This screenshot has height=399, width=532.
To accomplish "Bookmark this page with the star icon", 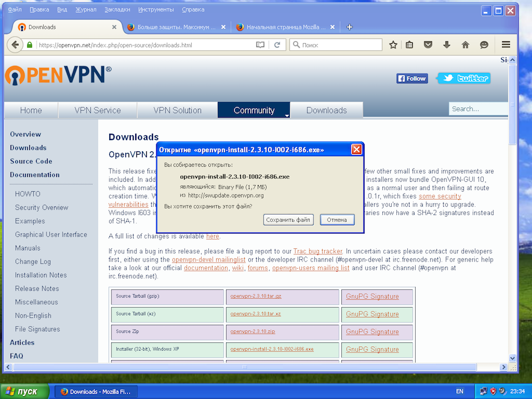I will pyautogui.click(x=393, y=45).
